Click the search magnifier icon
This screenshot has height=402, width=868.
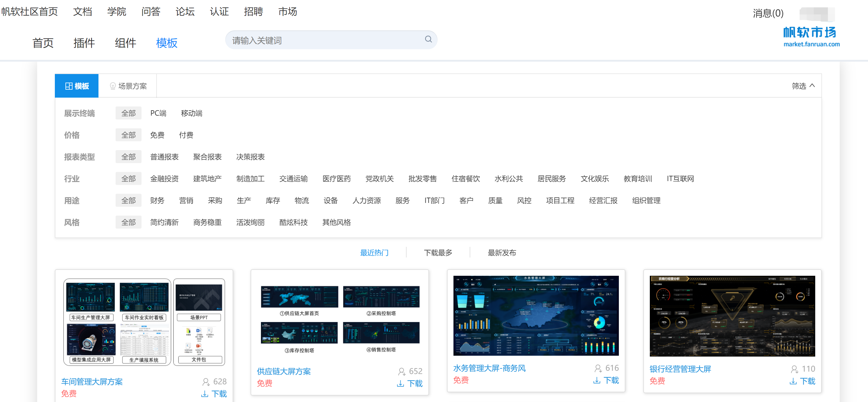(x=428, y=40)
